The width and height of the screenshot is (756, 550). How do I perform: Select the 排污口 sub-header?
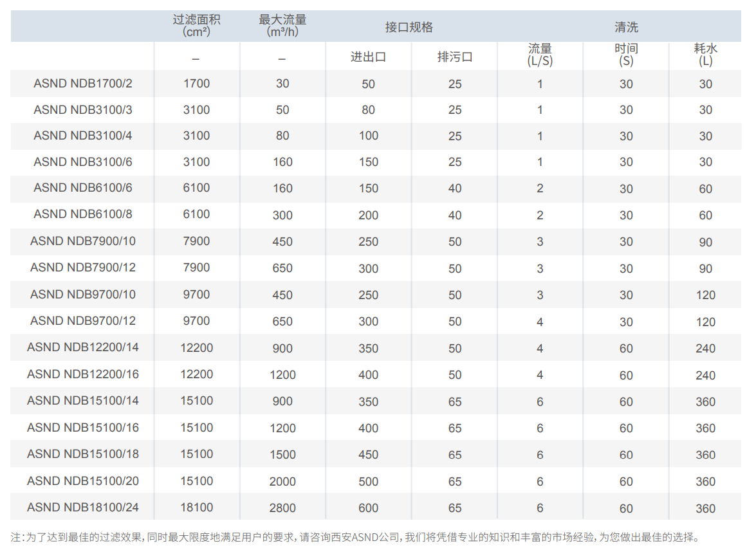[455, 57]
